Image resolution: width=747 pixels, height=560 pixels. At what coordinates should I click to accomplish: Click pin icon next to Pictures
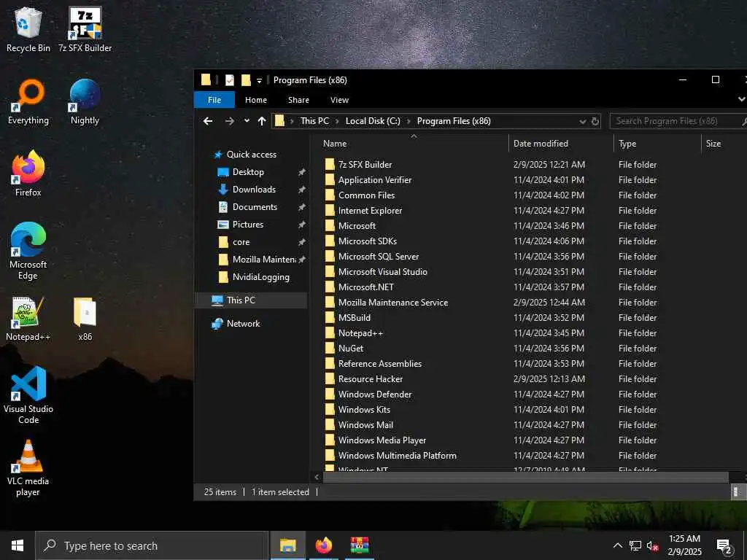[301, 225]
